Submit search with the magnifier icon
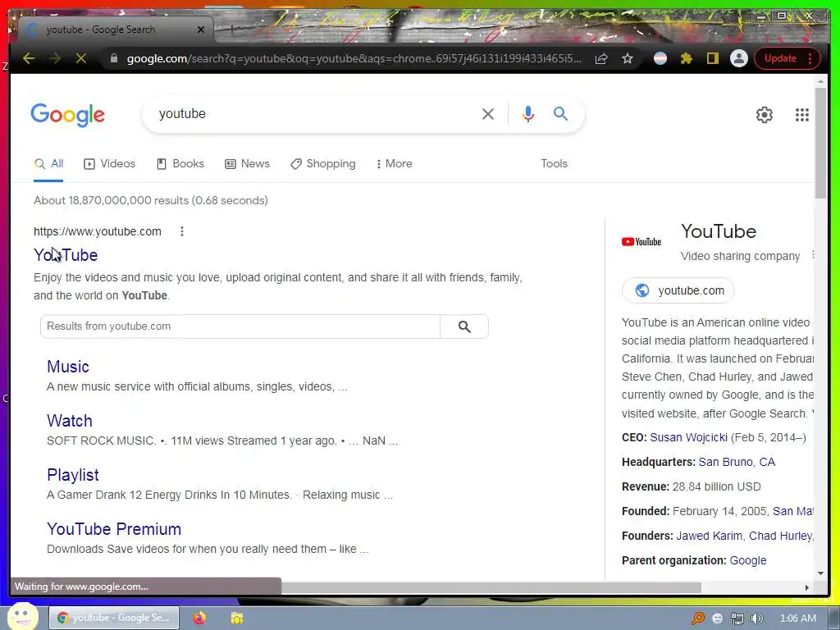This screenshot has width=840, height=630. (x=560, y=113)
